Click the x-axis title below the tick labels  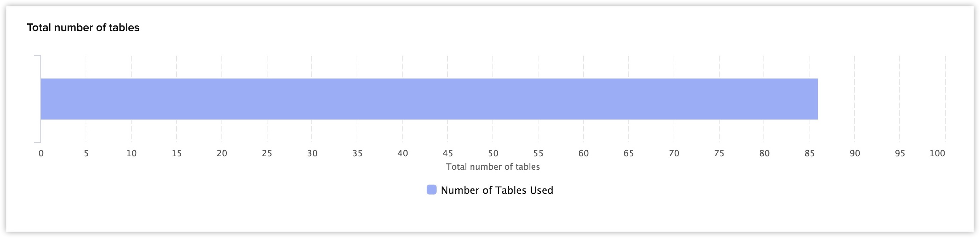pos(493,167)
